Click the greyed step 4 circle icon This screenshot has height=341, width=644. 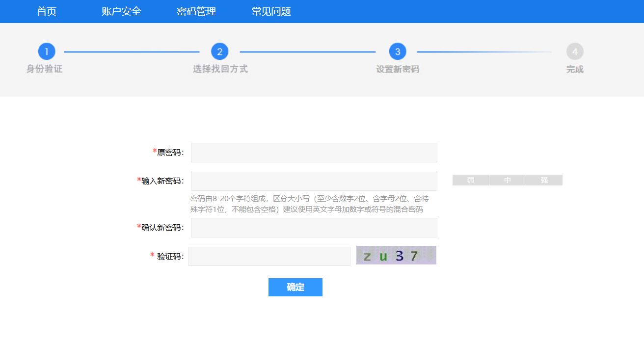[575, 52]
